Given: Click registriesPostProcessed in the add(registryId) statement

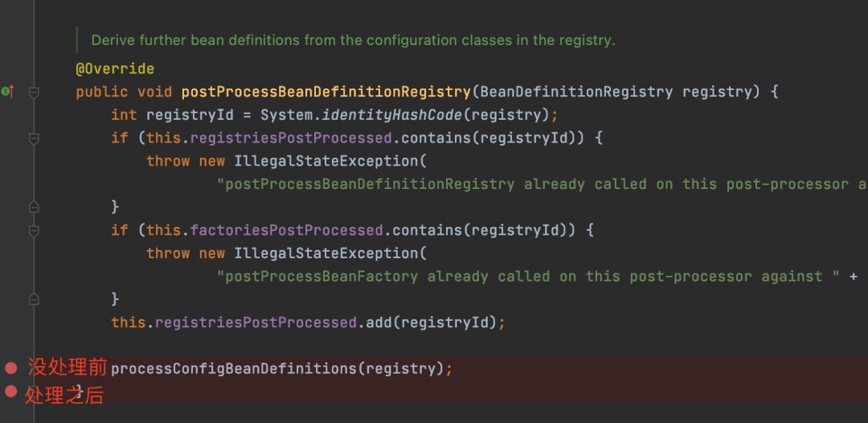Looking at the screenshot, I should [x=256, y=322].
